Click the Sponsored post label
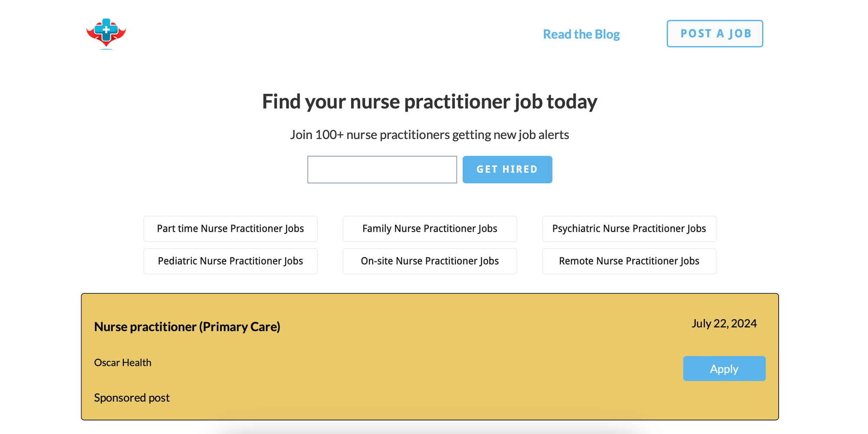The image size is (868, 434). (x=132, y=398)
